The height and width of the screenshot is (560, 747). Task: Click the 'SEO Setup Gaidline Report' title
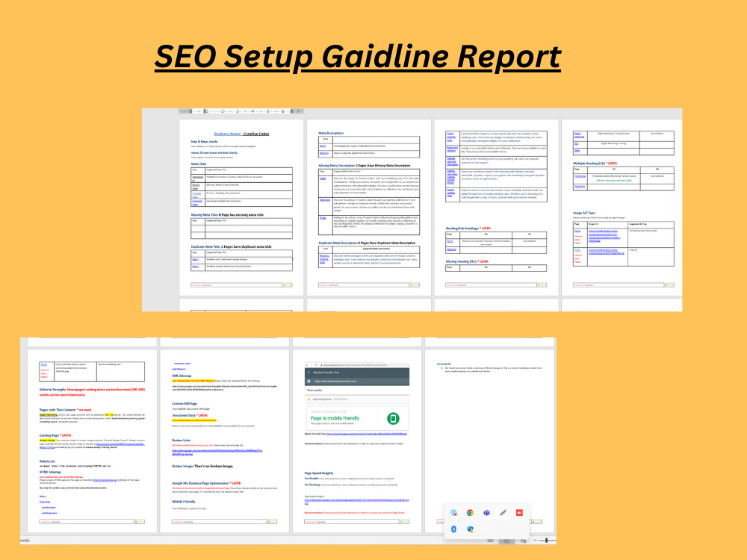358,57
